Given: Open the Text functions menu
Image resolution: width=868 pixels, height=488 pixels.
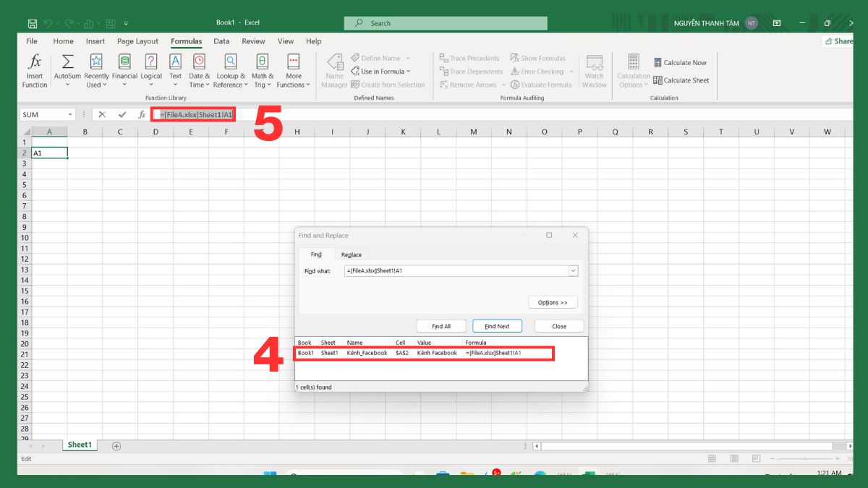Looking at the screenshot, I should [175, 71].
